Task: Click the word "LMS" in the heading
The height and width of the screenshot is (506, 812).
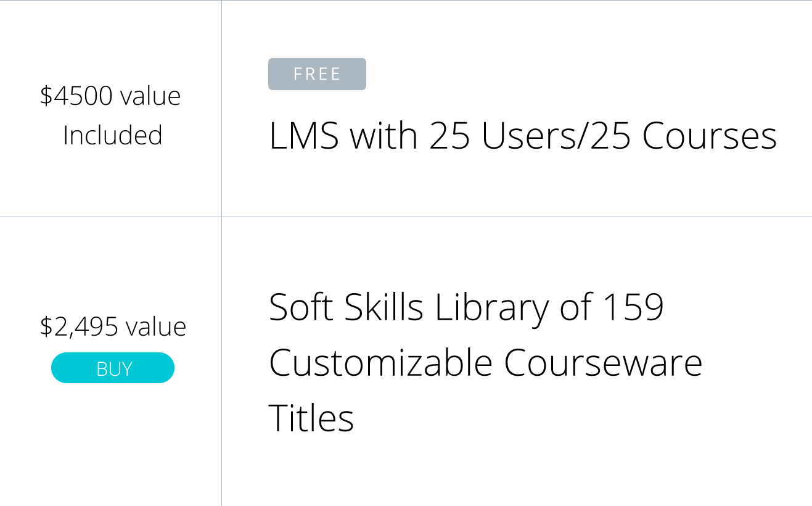Action: tap(304, 136)
